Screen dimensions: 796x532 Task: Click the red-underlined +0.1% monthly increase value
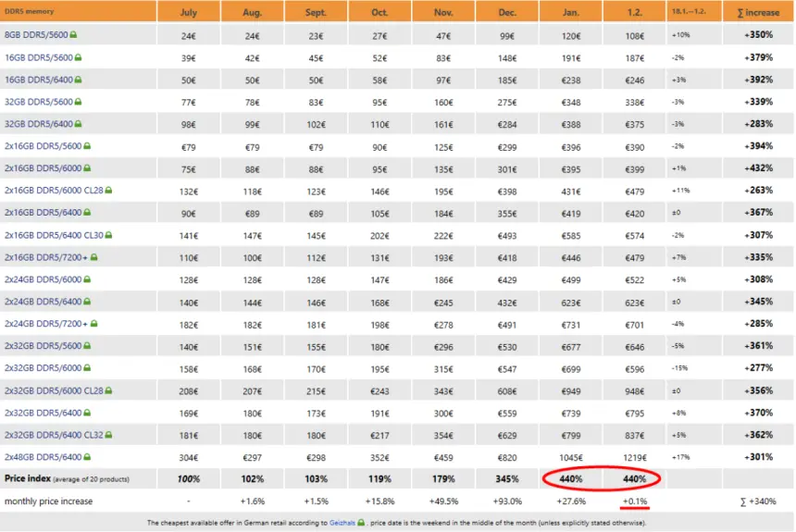[x=634, y=501]
